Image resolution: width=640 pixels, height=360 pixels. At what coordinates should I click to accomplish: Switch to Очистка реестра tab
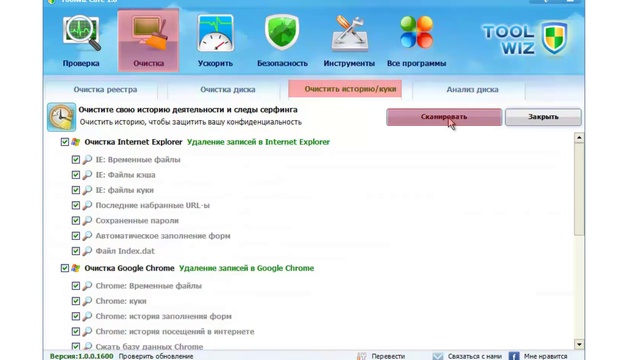tap(105, 89)
